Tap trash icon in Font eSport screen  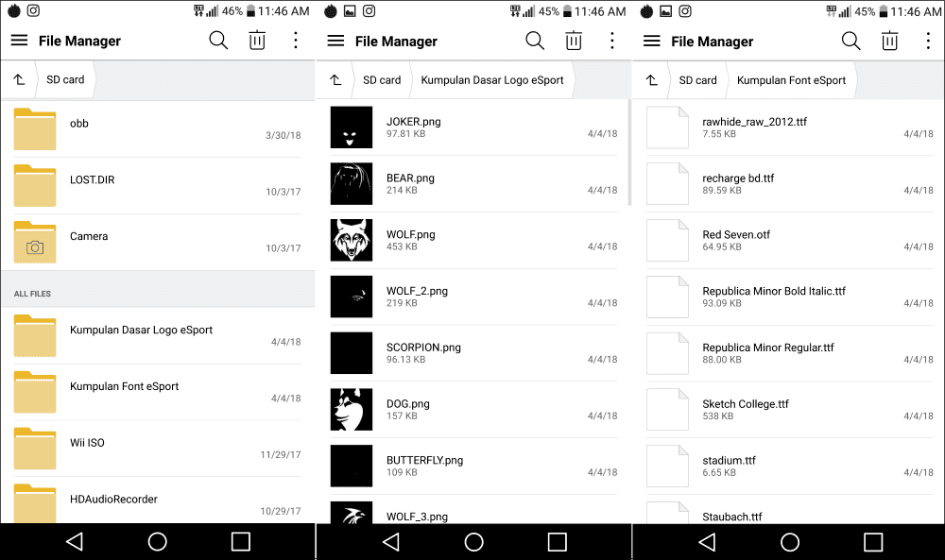889,41
